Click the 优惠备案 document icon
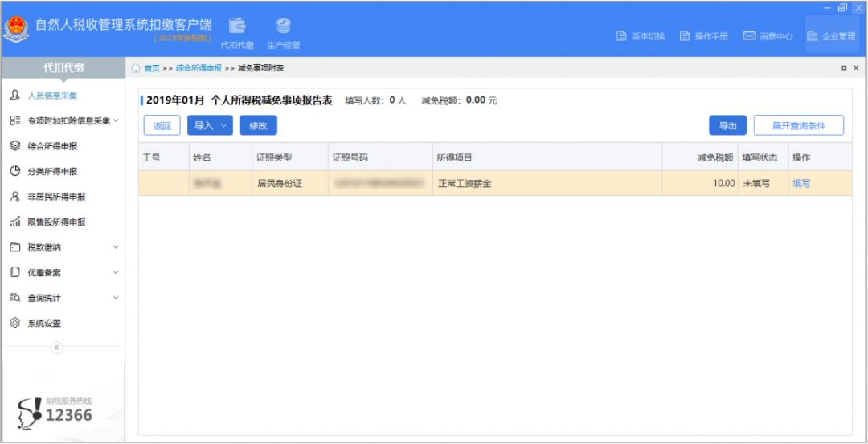Image resolution: width=868 pixels, height=444 pixels. 15,273
